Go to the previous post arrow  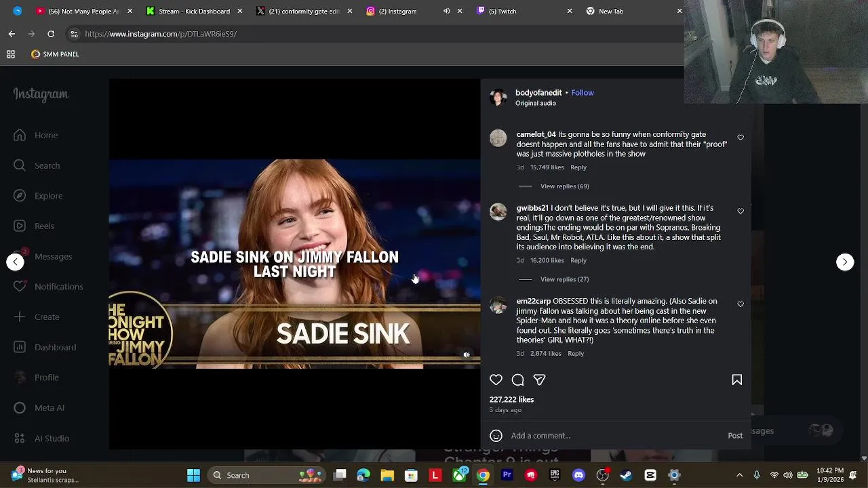tap(15, 262)
